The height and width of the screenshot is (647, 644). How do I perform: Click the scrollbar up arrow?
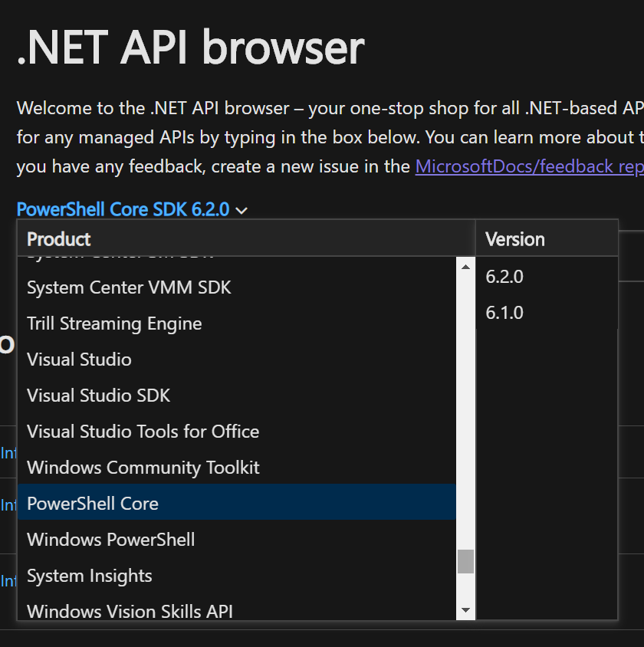coord(465,267)
